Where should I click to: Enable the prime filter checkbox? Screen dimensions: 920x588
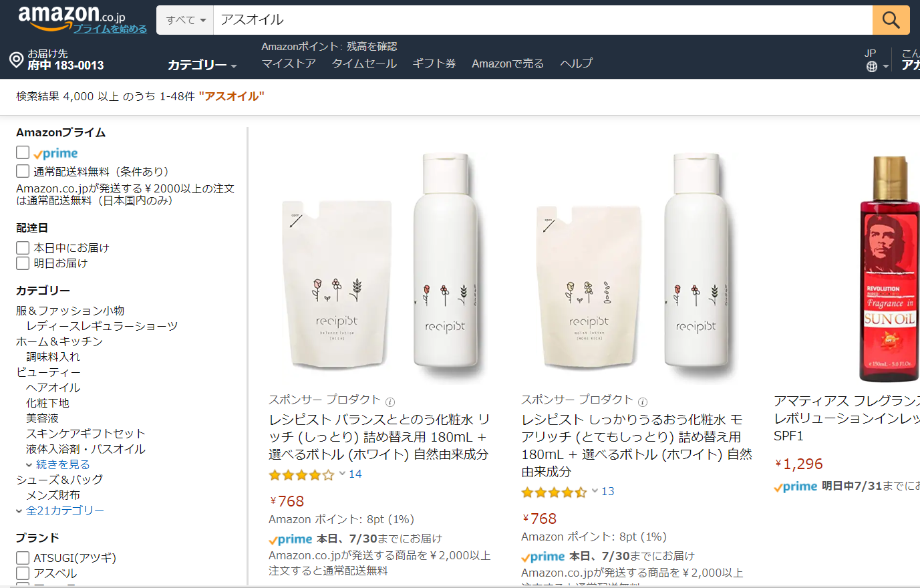pyautogui.click(x=23, y=153)
